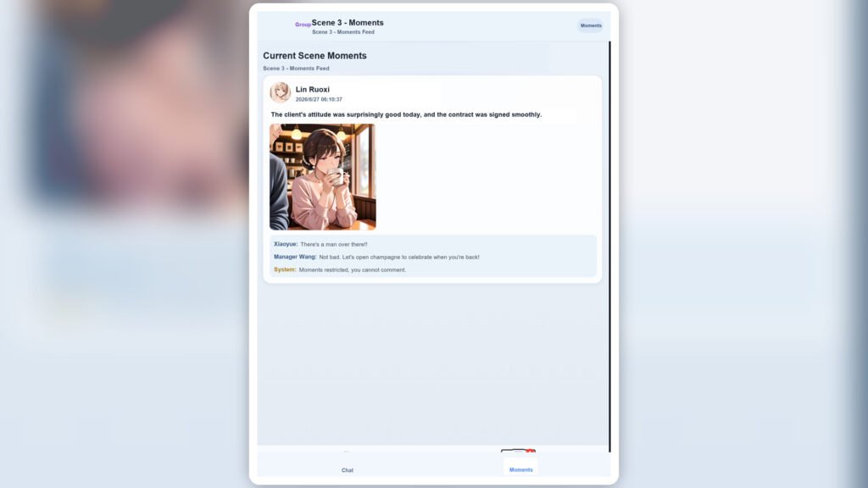Viewport: 868px width, 488px height.
Task: Click Xiaoyue's 'There's a man over there' comment
Action: click(x=334, y=245)
